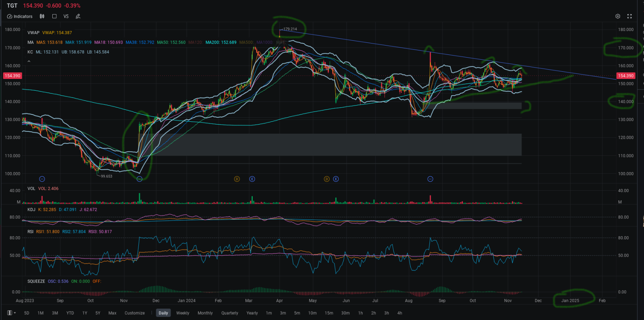
Task: Select the 1M range
Action: (41, 313)
